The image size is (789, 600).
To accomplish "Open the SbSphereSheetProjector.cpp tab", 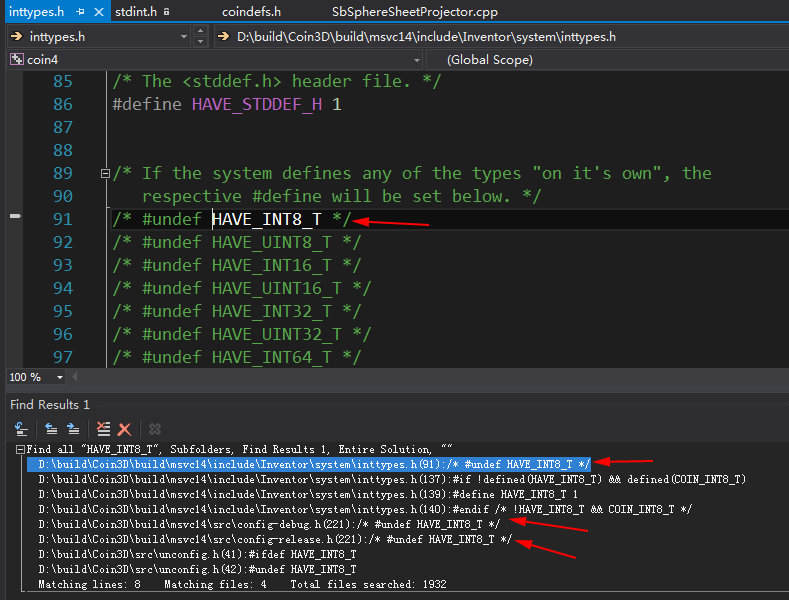I will (x=414, y=12).
